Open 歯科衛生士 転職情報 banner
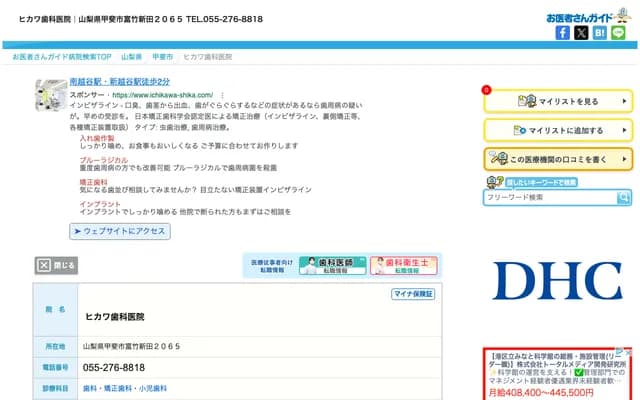640x400 pixels. pyautogui.click(x=403, y=265)
